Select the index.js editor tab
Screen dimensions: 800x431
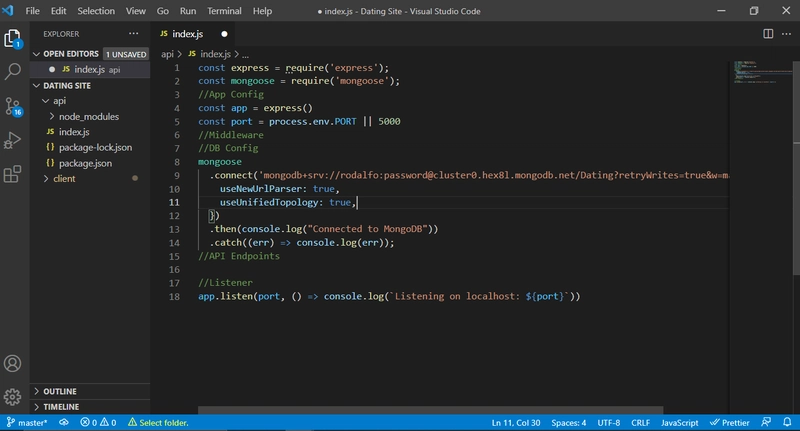[194, 34]
